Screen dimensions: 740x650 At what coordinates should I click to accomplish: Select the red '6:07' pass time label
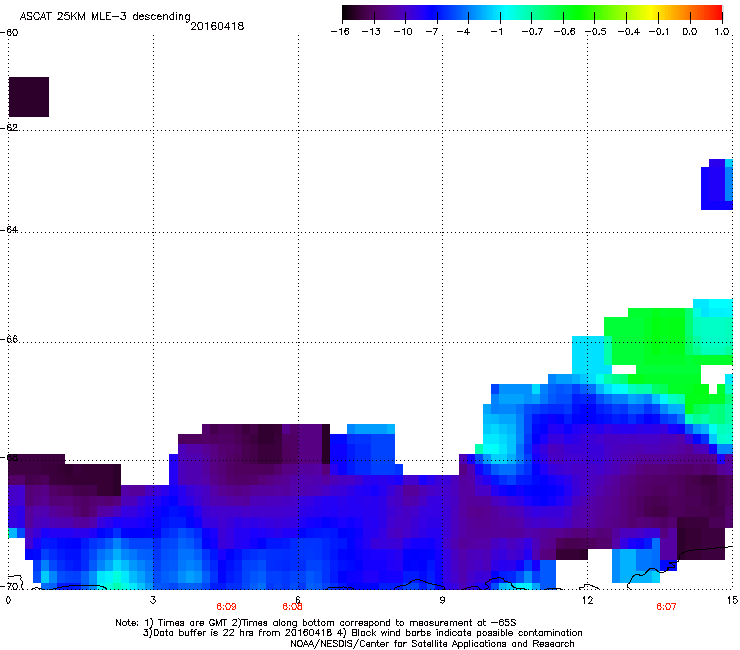(x=666, y=607)
